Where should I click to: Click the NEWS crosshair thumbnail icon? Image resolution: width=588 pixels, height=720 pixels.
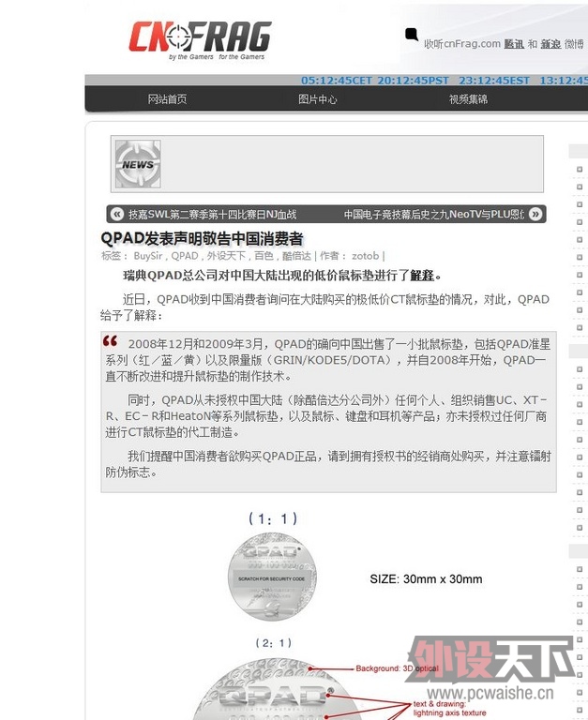click(x=138, y=164)
